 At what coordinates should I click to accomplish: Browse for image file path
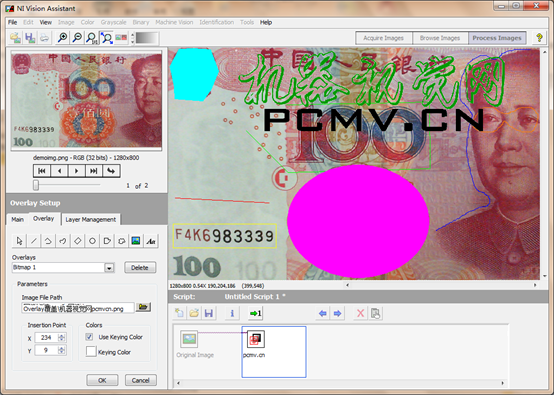click(143, 307)
